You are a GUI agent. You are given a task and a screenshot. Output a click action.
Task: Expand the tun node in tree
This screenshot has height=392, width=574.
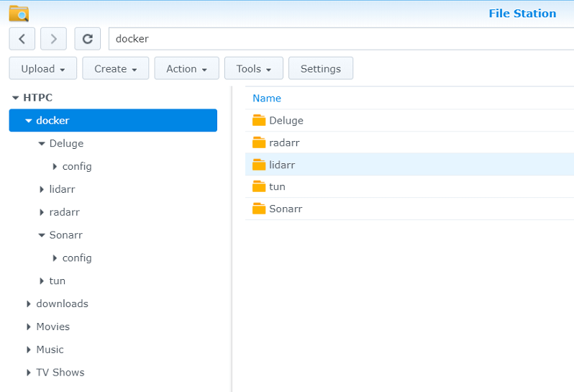tap(42, 281)
